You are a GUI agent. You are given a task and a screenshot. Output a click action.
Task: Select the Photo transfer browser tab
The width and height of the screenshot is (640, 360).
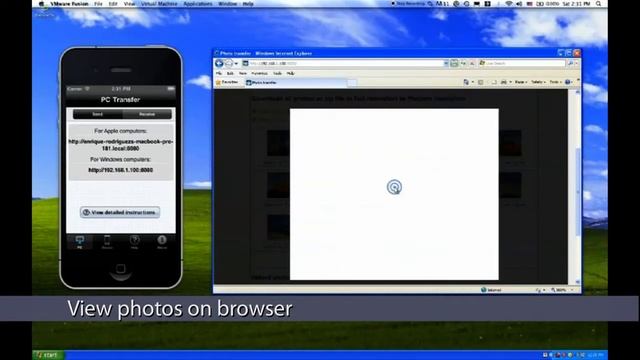(295, 82)
